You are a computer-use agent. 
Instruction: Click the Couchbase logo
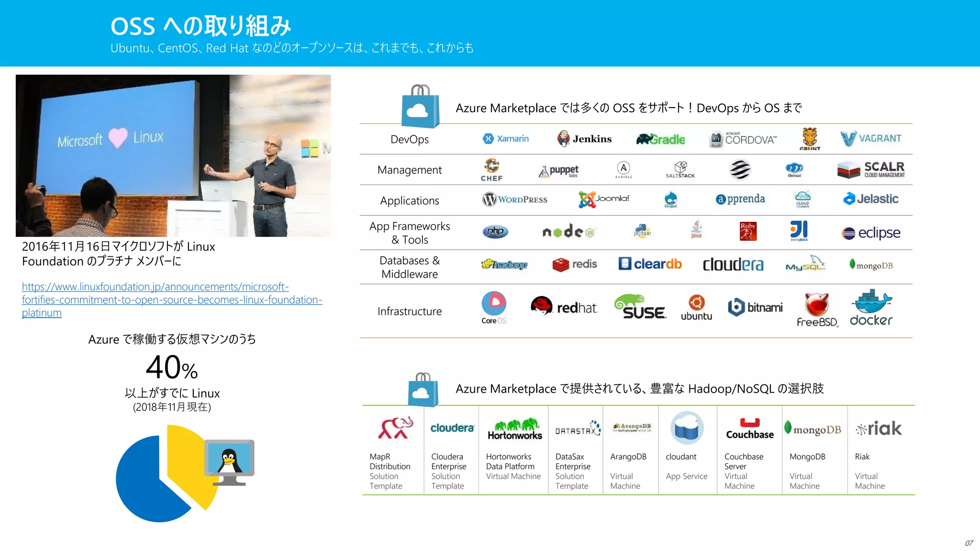(750, 429)
